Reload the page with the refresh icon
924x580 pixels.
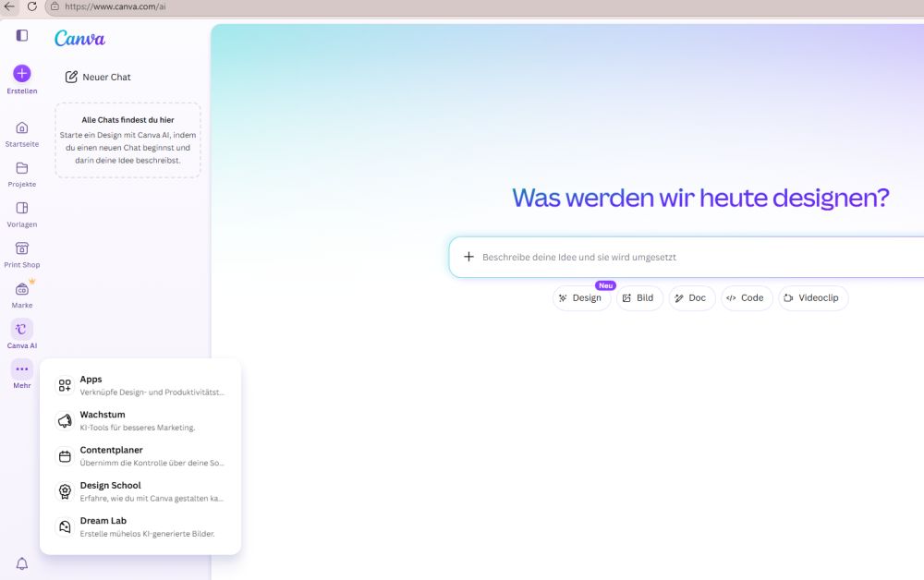[x=31, y=6]
